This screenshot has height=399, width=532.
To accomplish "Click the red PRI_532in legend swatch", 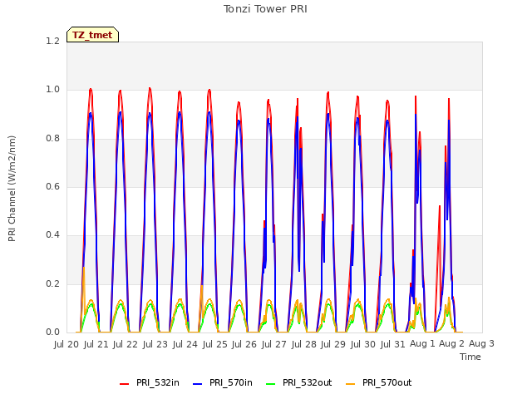I will coord(124,384).
